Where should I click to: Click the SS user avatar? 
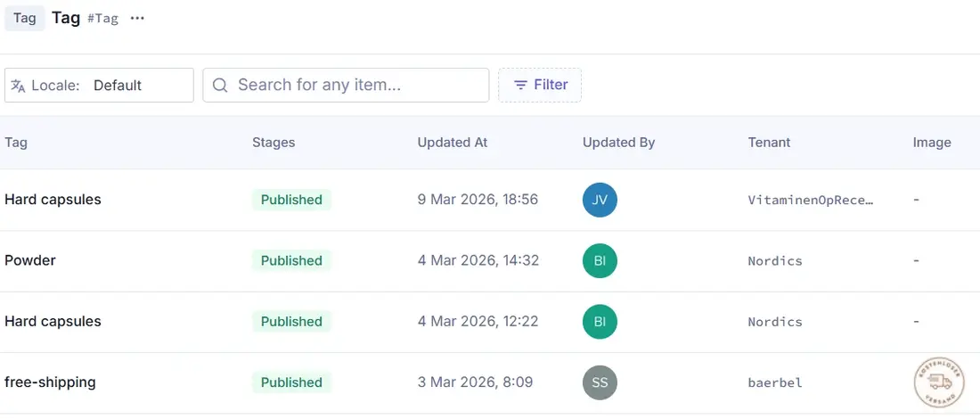(600, 382)
